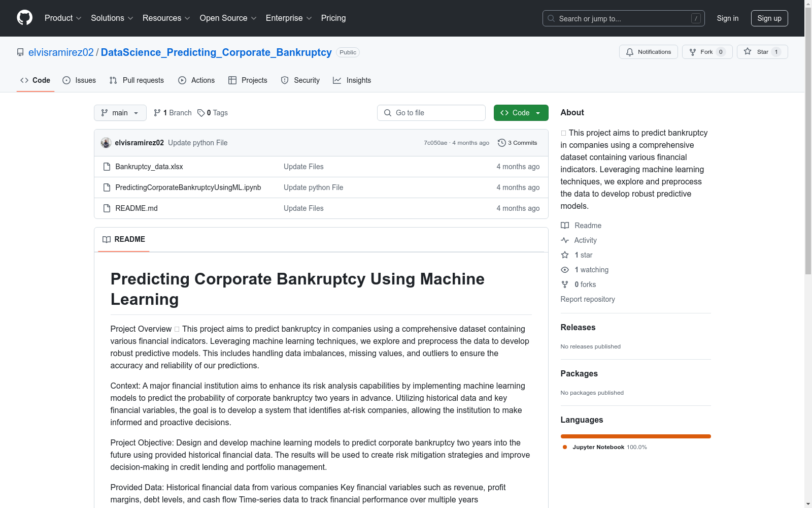The image size is (812, 508).
Task: Switch to the Code tab
Action: point(36,80)
